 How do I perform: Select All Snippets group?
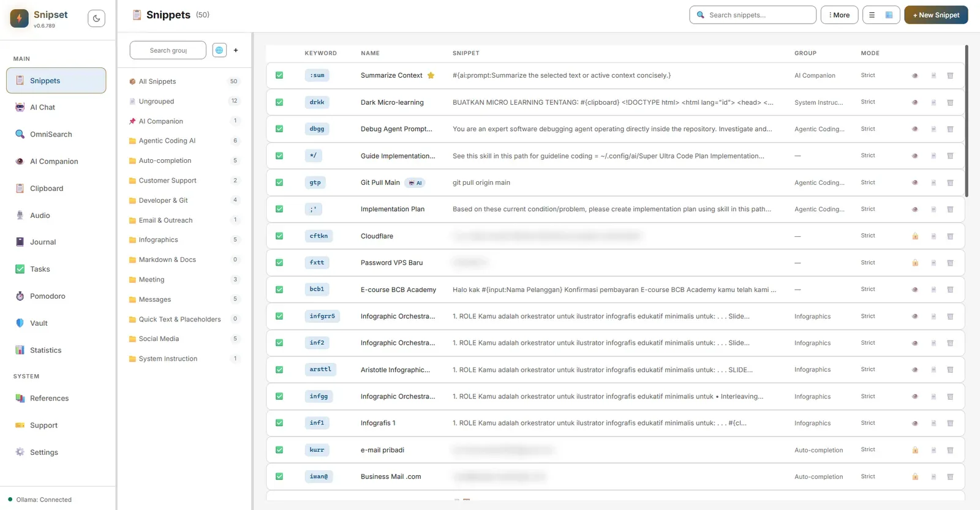click(184, 81)
